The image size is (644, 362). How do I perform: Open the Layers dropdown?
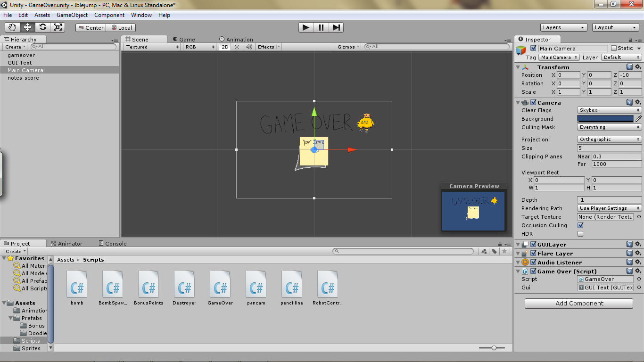(x=564, y=27)
